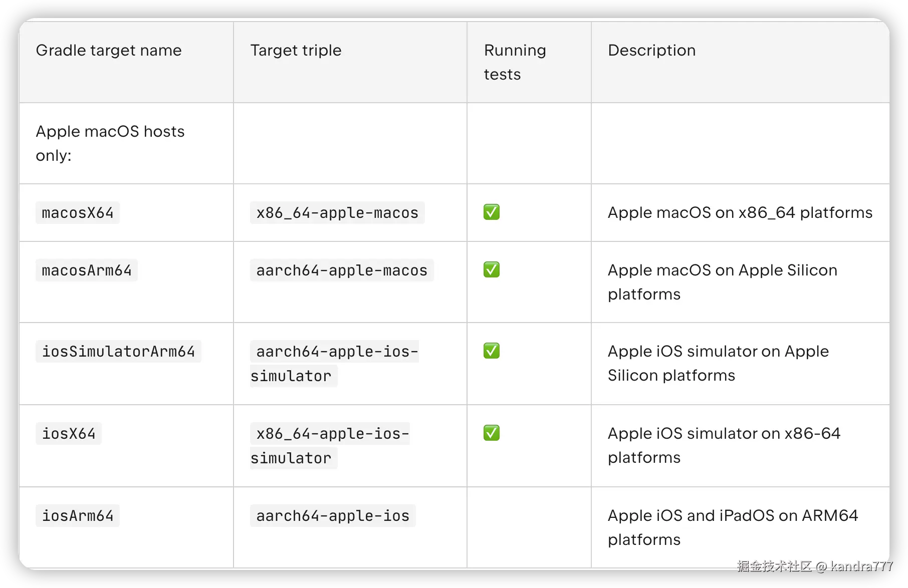908x588 pixels.
Task: Click the Target triple column header
Action: 296,51
